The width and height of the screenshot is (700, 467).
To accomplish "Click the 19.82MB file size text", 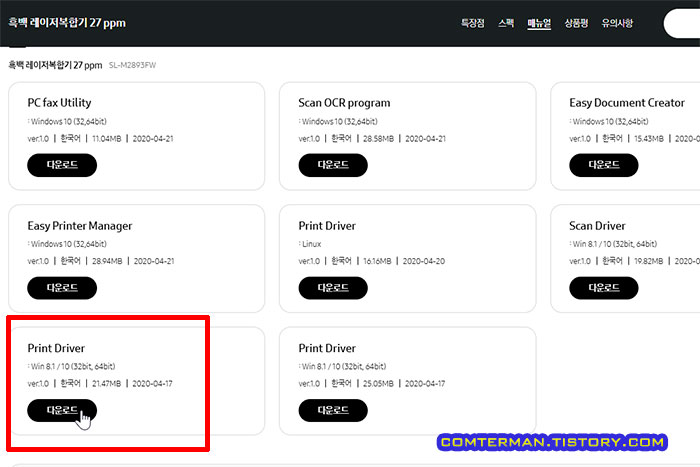I will 649,261.
